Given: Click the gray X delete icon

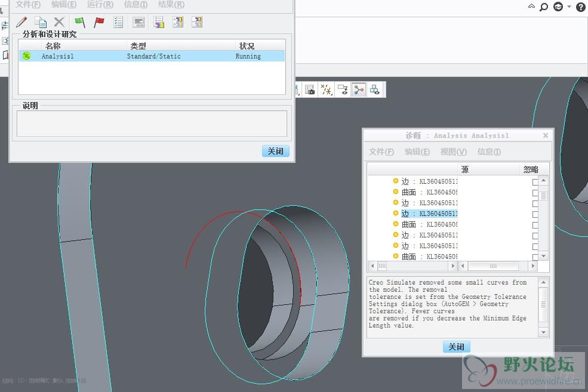Looking at the screenshot, I should pyautogui.click(x=59, y=22).
